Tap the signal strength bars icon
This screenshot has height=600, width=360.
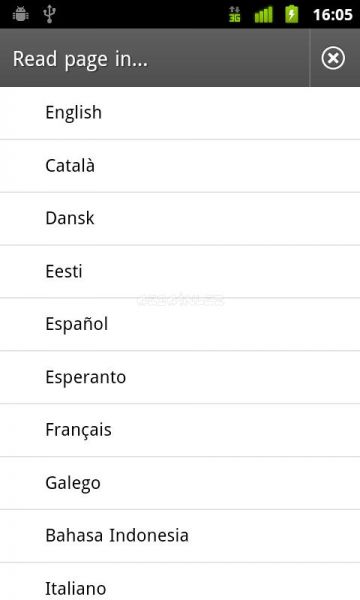pyautogui.click(x=264, y=14)
